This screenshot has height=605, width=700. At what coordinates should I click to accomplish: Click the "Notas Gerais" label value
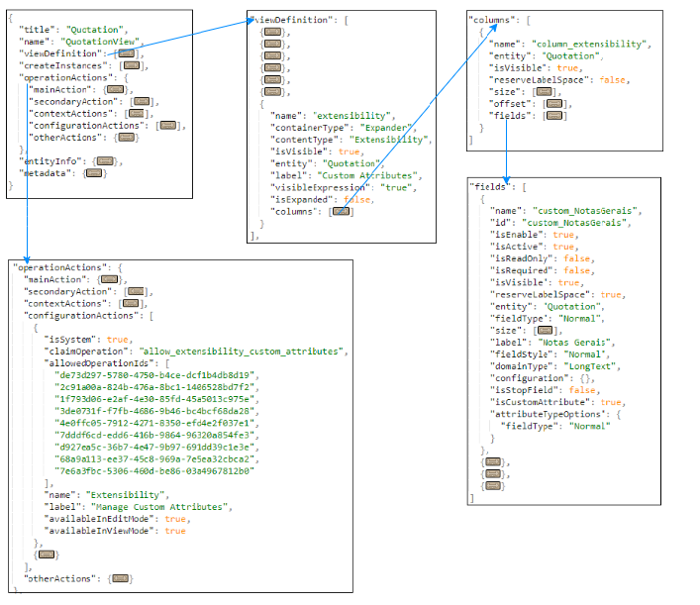pos(574,343)
